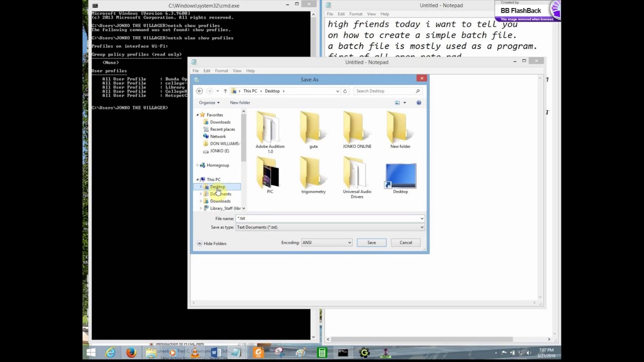Show hidden system tray icons
This screenshot has height=362, width=644.
(x=496, y=353)
